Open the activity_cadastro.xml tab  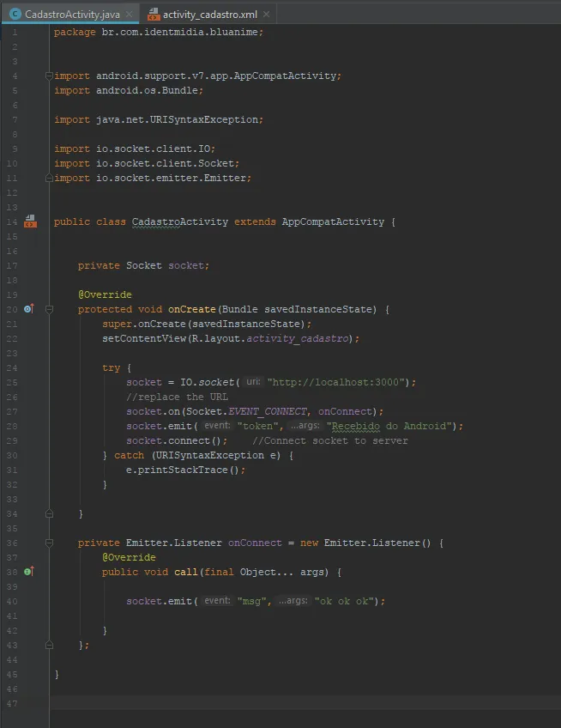point(210,15)
